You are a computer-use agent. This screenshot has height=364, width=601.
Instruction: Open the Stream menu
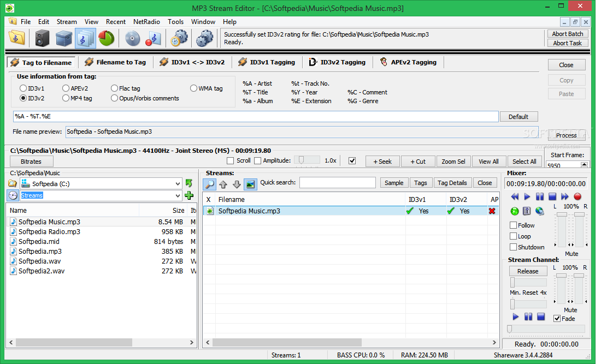(67, 22)
